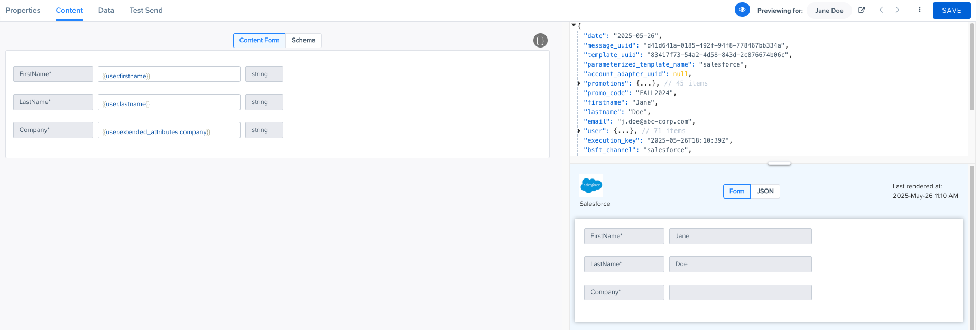Click the Salesforce cloud logo

(591, 185)
